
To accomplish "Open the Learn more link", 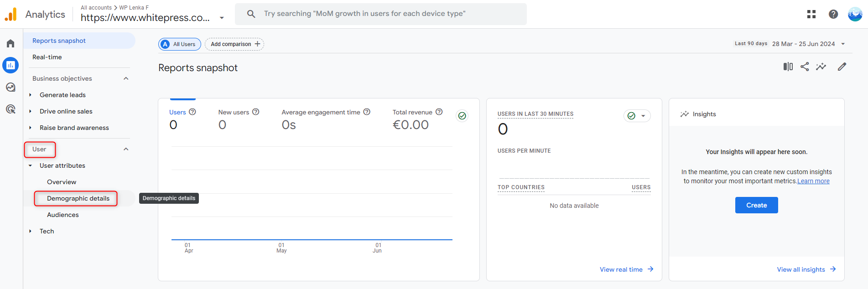I will point(813,181).
